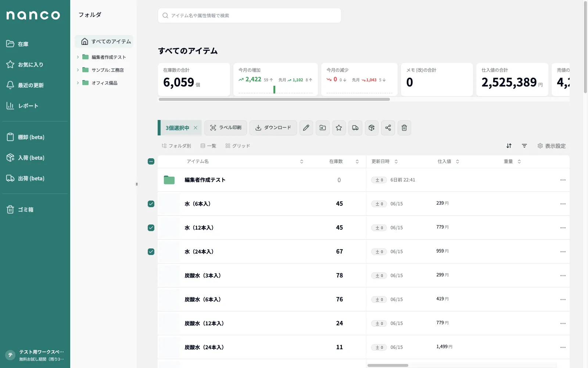
Task: Expand the サンプル:工務店 folder chevron
Action: pos(78,70)
